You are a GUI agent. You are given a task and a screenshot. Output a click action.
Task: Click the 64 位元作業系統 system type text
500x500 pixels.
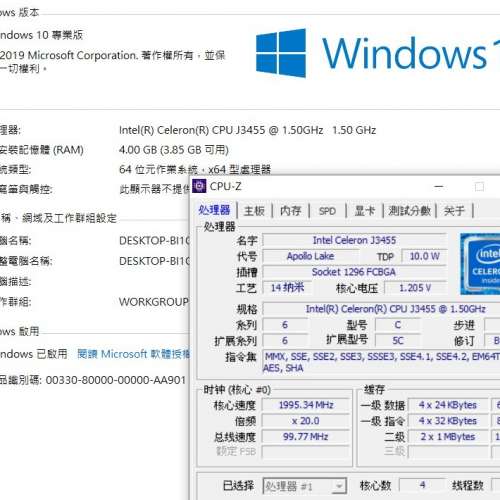(195, 170)
